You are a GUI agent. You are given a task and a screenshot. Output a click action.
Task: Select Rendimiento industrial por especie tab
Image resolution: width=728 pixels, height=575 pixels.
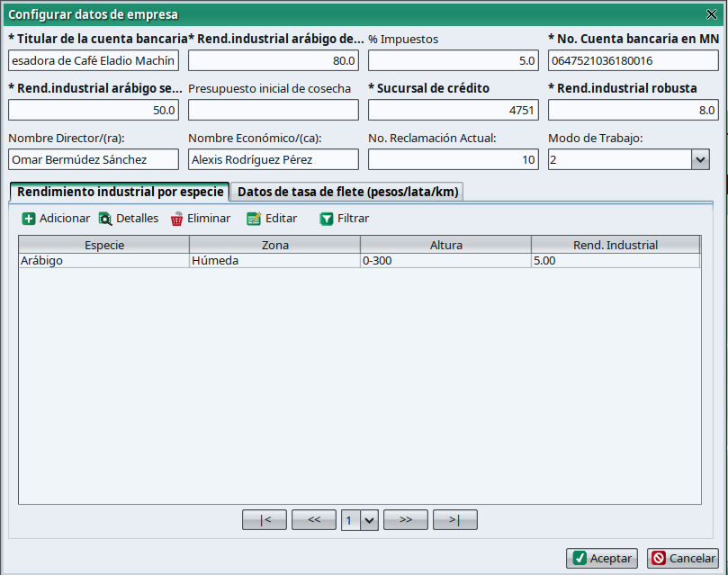click(x=120, y=192)
